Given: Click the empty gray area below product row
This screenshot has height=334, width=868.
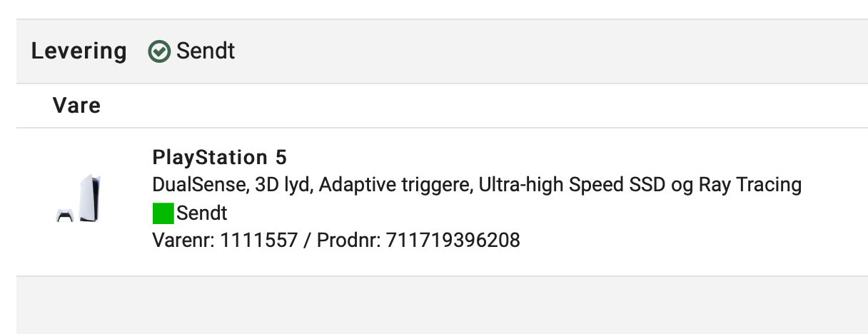Looking at the screenshot, I should tap(442, 305).
